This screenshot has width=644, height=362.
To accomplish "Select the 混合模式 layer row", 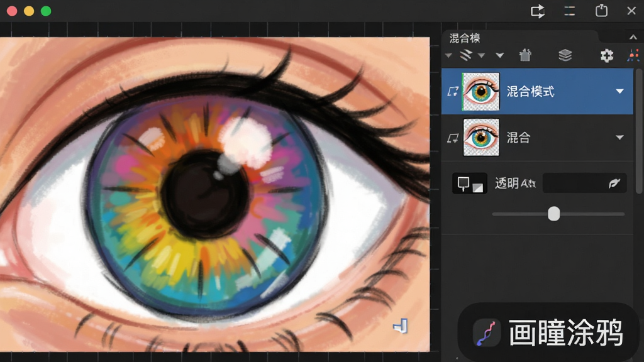I will [537, 92].
